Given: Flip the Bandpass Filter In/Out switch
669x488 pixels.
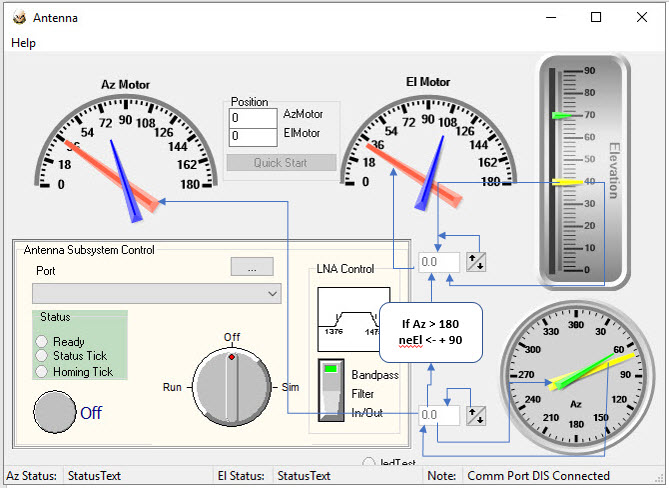Looking at the screenshot, I should (x=332, y=389).
